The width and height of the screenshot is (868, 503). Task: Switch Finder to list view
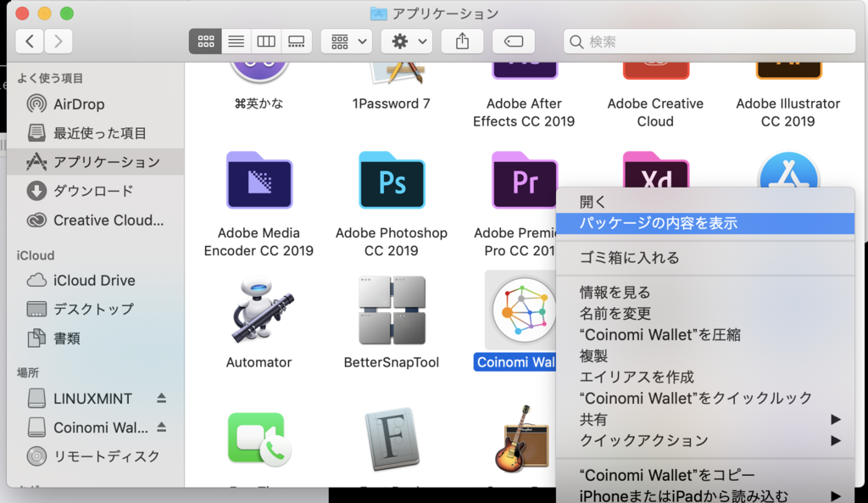(236, 42)
